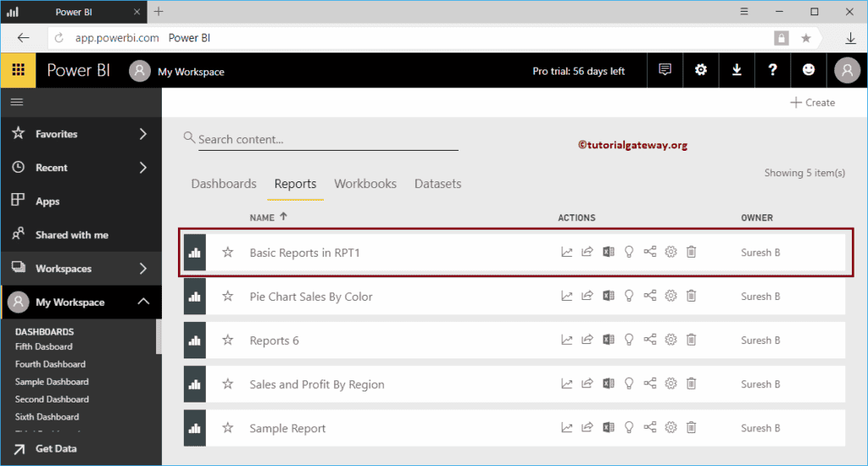Screen dimensions: 868x466
Task: View related items for Sales and Profit By Region
Action: pyautogui.click(x=650, y=384)
